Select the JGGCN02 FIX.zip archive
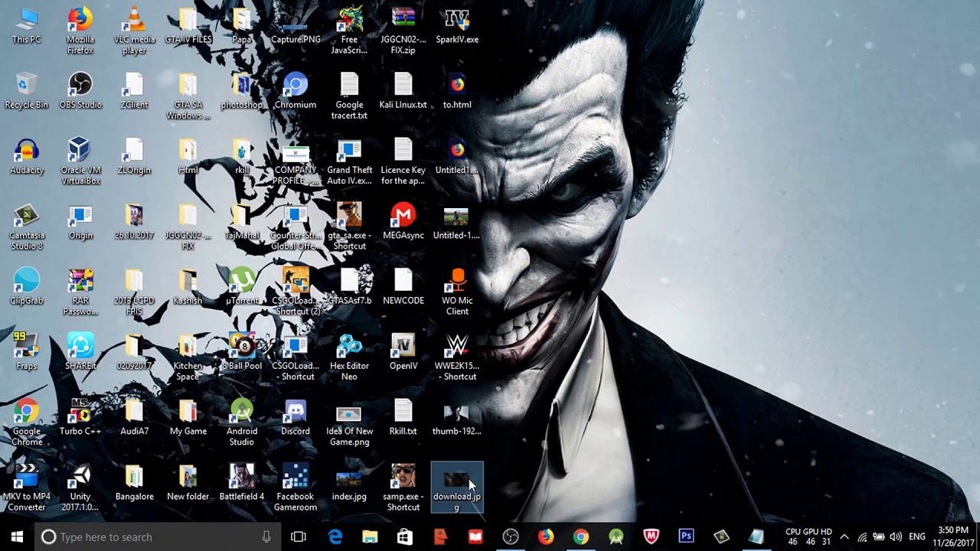The height and width of the screenshot is (551, 980). click(x=403, y=31)
